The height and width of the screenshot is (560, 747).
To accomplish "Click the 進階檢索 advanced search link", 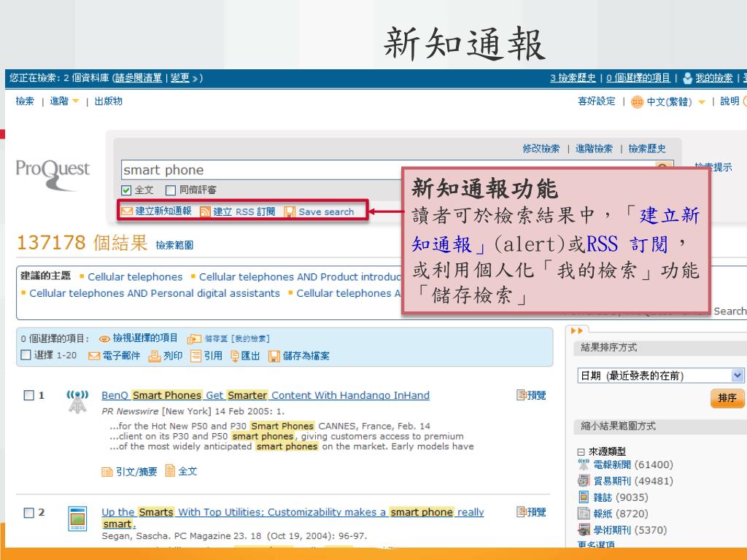I will pos(594,149).
